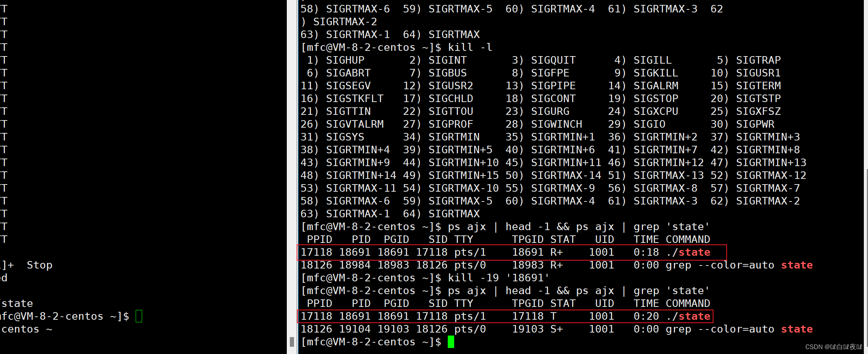
Task: Click the '9) SIGKILL' entry
Action: pos(646,73)
